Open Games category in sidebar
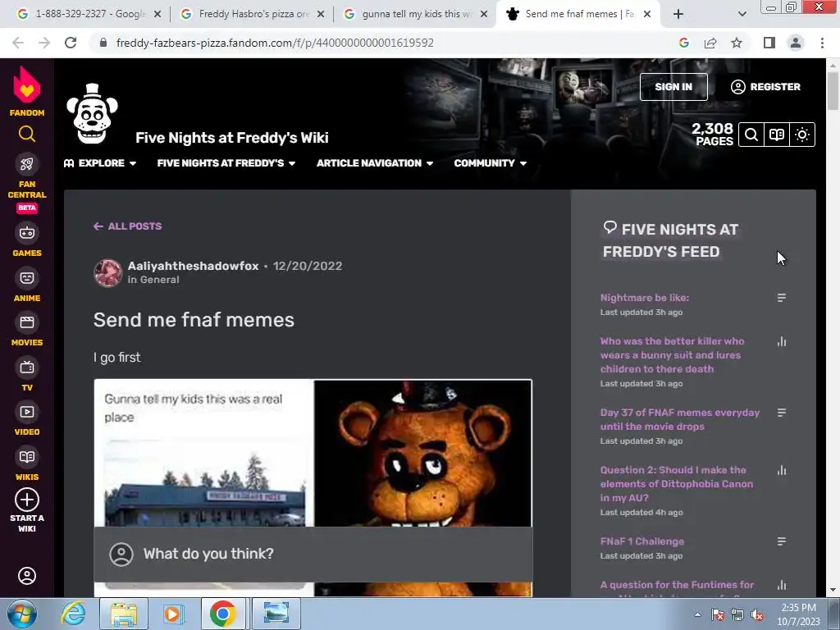840x630 pixels. point(27,240)
